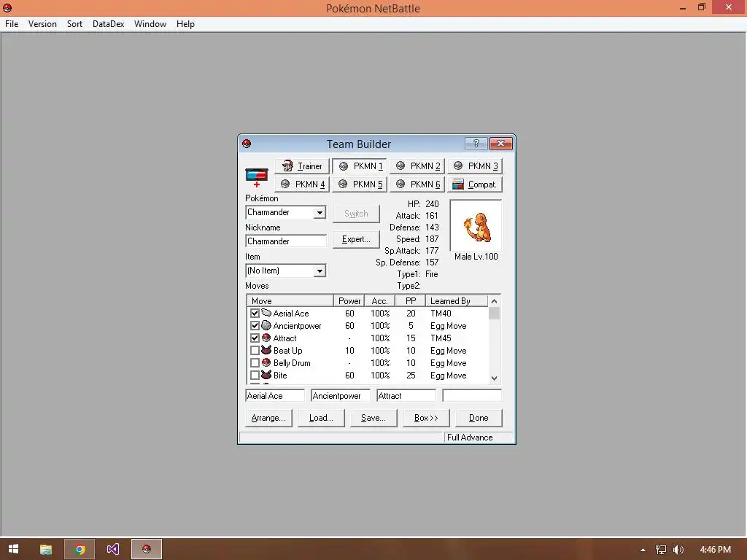Click the Ancientpower move slot field
The width and height of the screenshot is (747, 560).
coord(340,395)
